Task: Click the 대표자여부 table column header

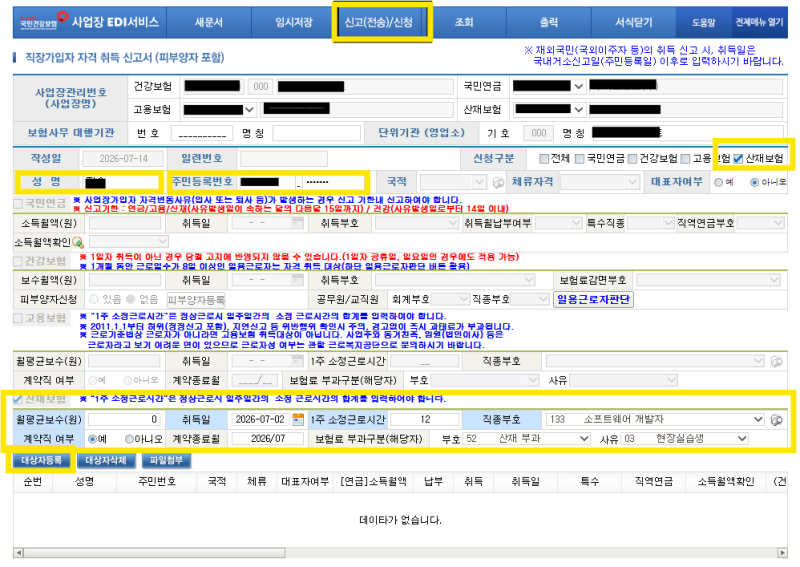Action: pos(305,482)
